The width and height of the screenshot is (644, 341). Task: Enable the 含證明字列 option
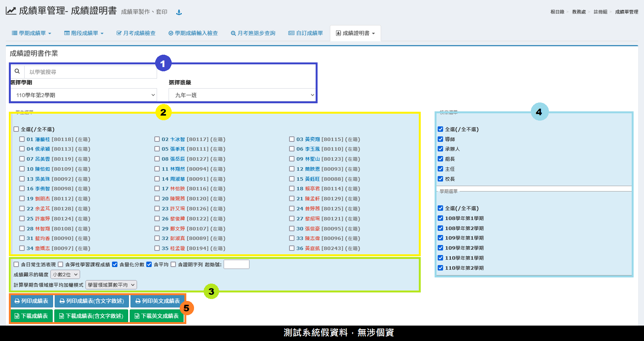[173, 264]
